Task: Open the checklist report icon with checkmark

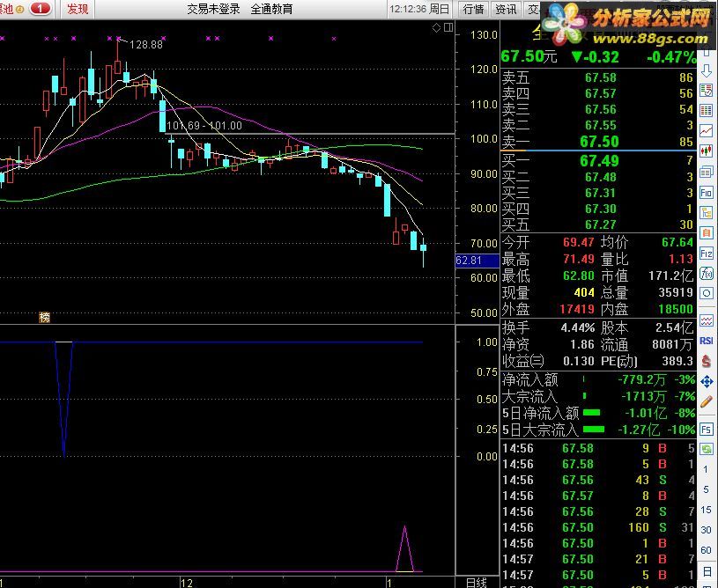Action: point(707,90)
